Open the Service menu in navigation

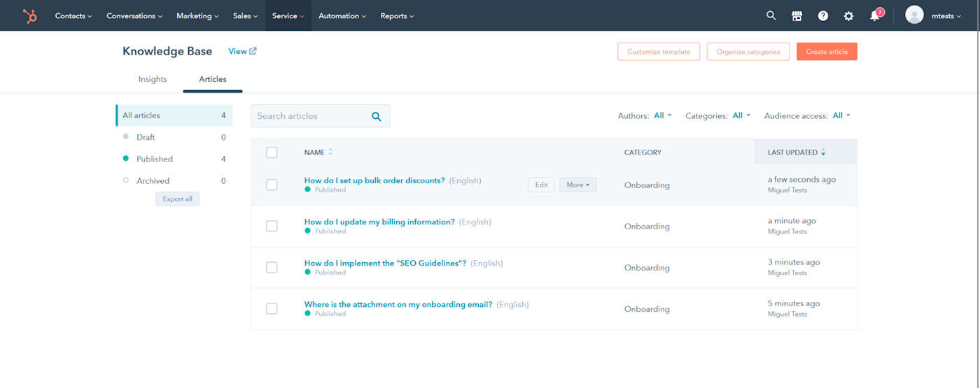coord(288,15)
